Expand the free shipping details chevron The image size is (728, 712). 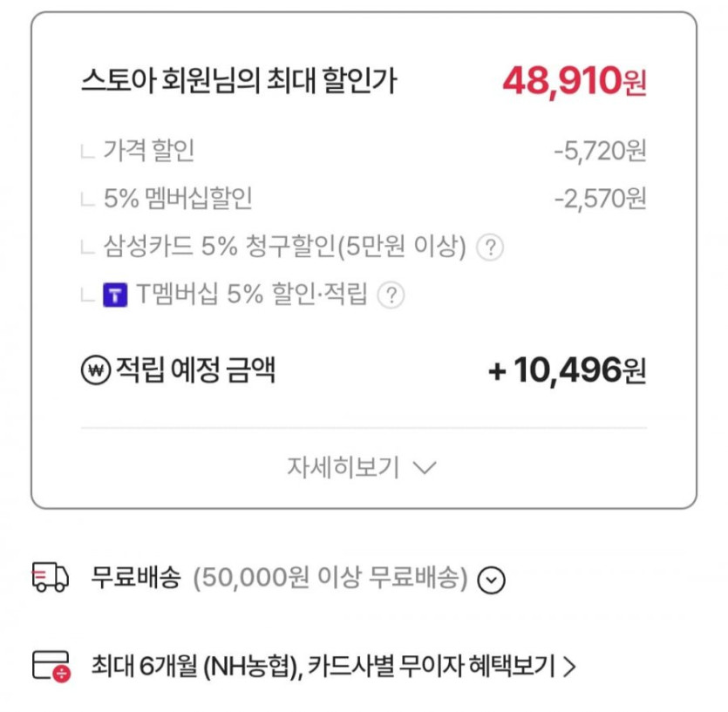pos(493,580)
